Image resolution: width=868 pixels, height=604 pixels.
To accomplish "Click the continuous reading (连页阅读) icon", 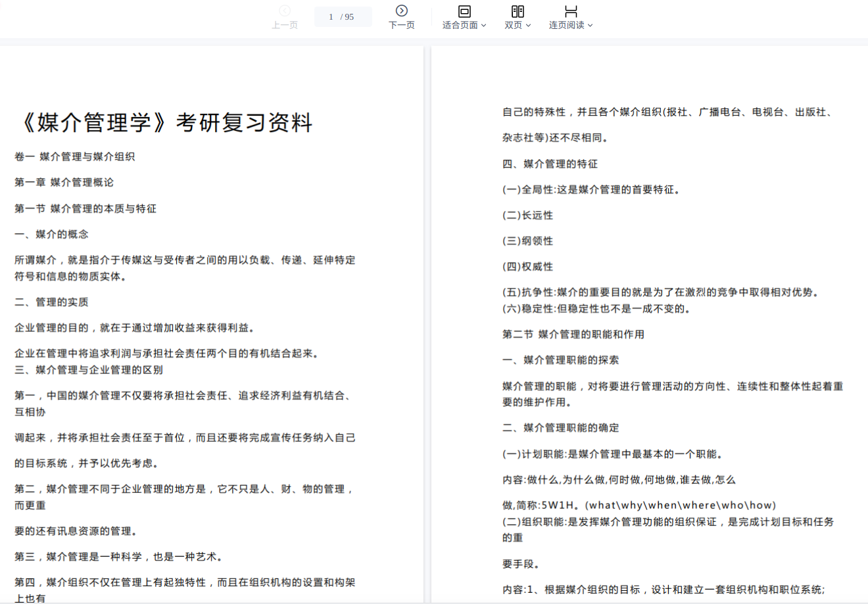I will [x=571, y=11].
